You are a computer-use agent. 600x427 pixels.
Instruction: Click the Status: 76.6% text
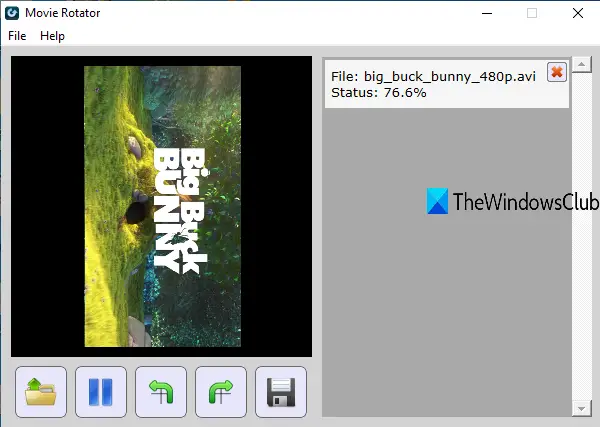(378, 93)
